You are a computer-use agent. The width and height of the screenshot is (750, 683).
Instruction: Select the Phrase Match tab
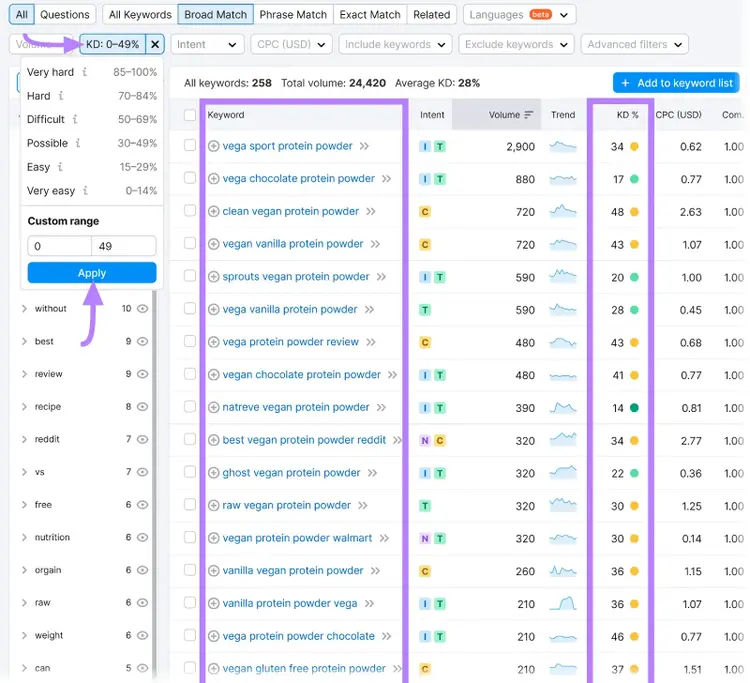[x=293, y=15]
